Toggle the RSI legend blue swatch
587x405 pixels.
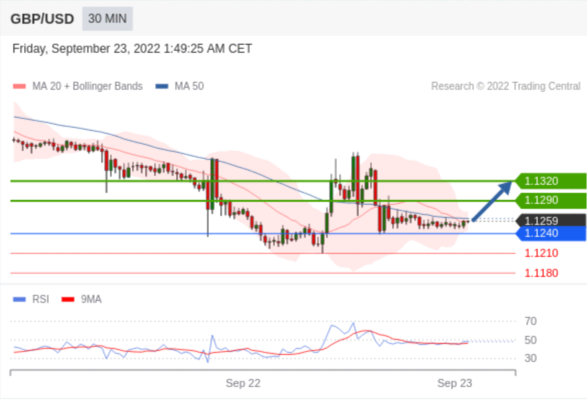(19, 299)
